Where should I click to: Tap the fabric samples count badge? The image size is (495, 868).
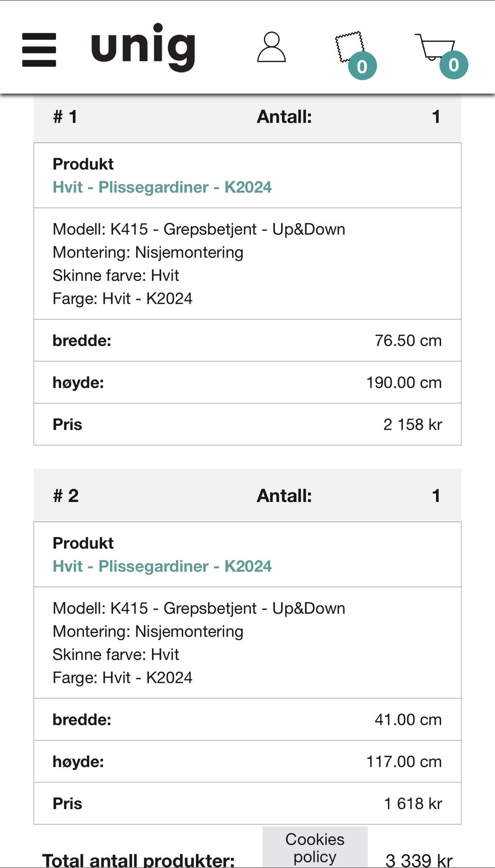point(362,66)
